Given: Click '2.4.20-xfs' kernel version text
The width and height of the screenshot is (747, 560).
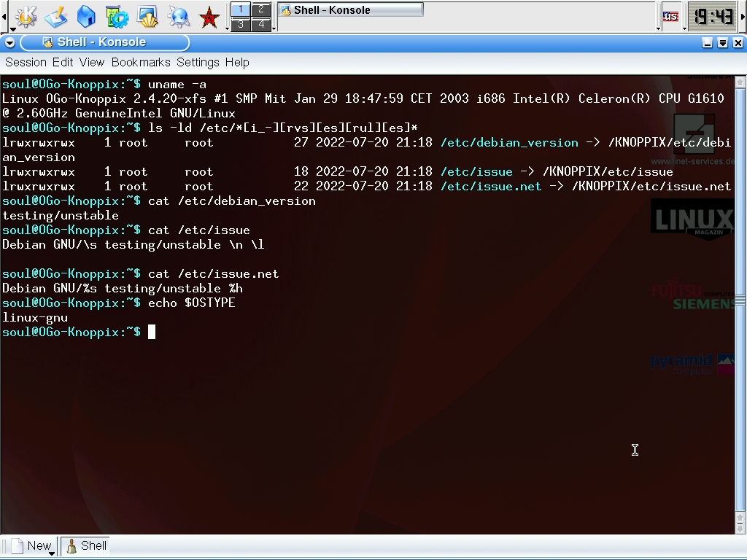Looking at the screenshot, I should tap(169, 99).
